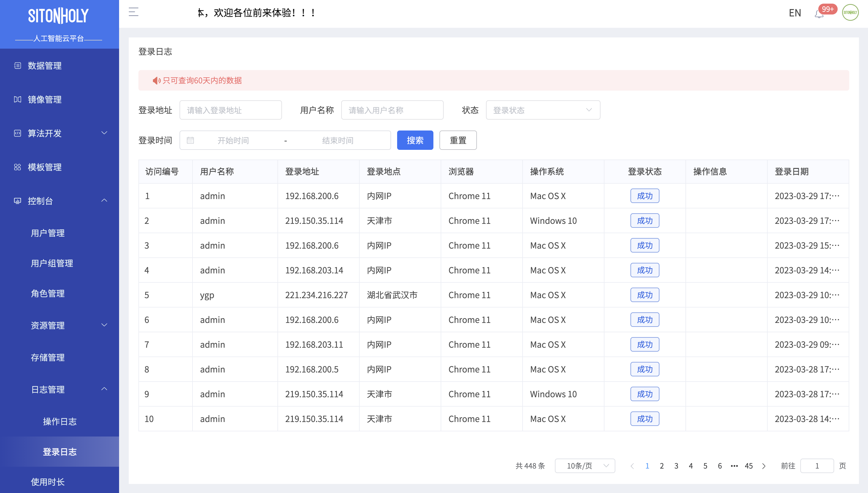Click 湖北省武汉市 location cell
Screen dimensions: 868x493
tap(400, 295)
